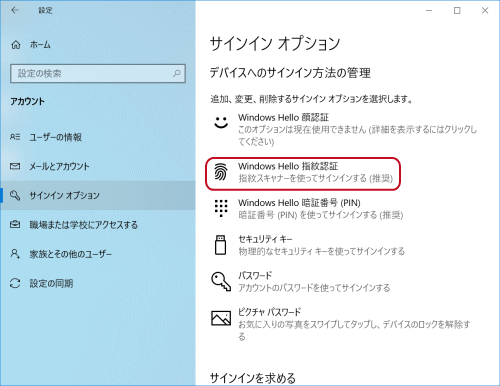Viewport: 500px width, 386px height.
Task: Click the briefcase icon for 職場または学校
Action: pyautogui.click(x=15, y=224)
